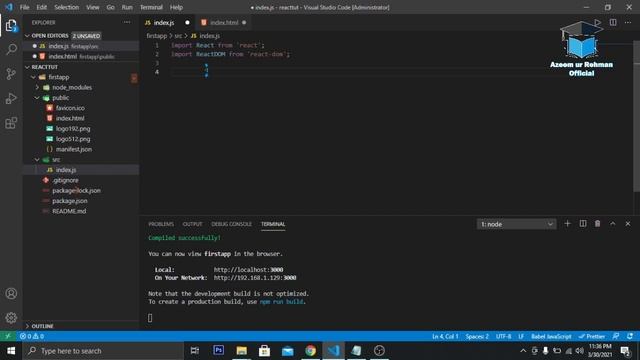
Task: Open Google Chrome from the taskbar
Action: [310, 351]
